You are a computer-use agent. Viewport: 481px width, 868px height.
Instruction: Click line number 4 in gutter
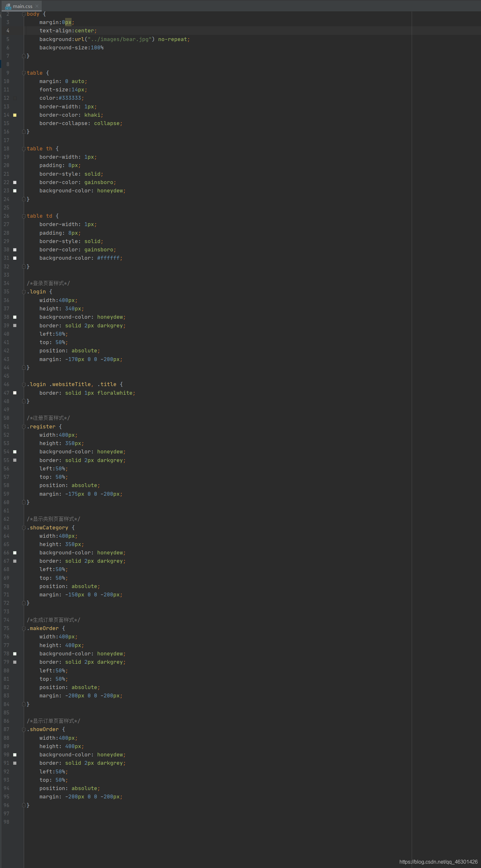(x=8, y=31)
